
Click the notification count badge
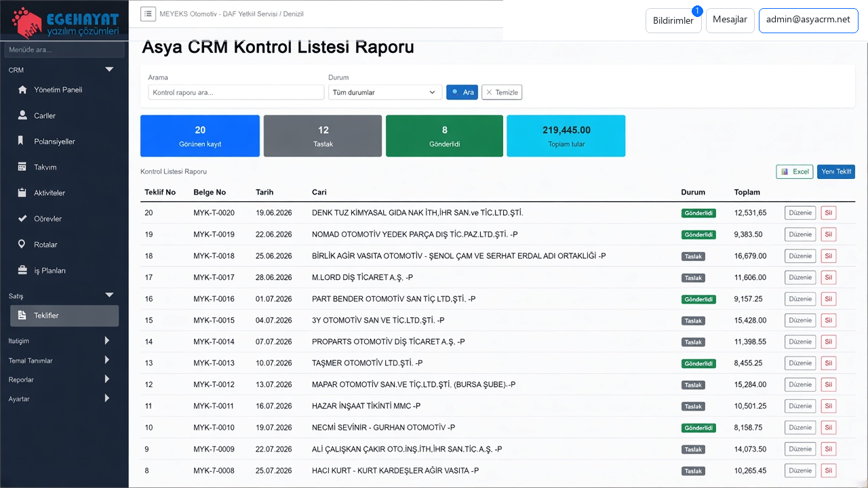tap(697, 11)
